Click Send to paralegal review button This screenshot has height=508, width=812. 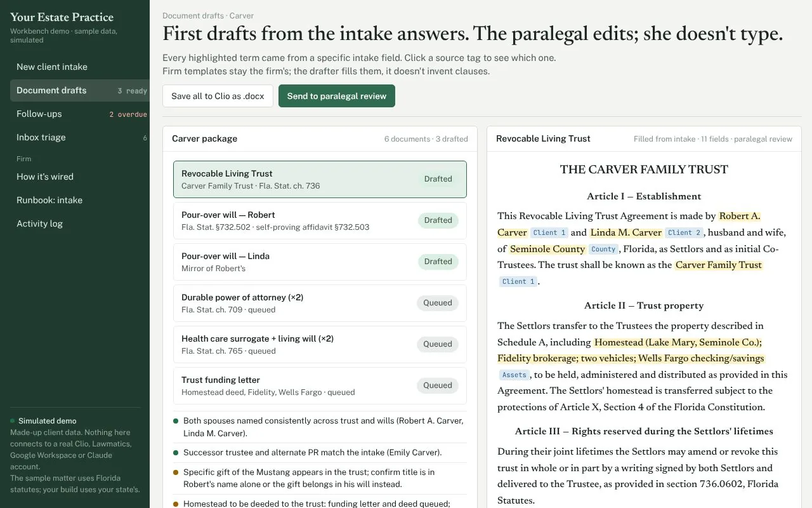[x=337, y=96]
